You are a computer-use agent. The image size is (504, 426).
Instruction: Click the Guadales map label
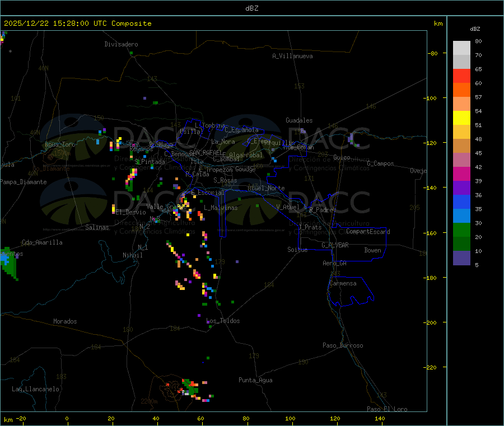[299, 120]
